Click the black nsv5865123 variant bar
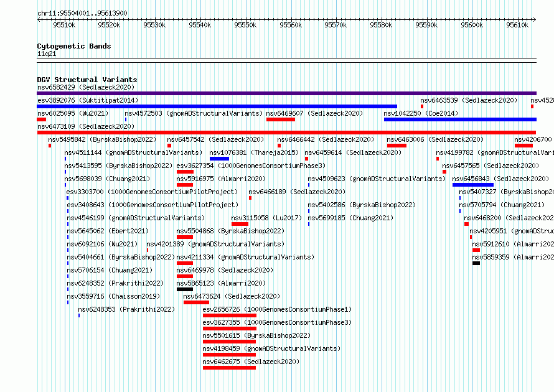 (185, 289)
